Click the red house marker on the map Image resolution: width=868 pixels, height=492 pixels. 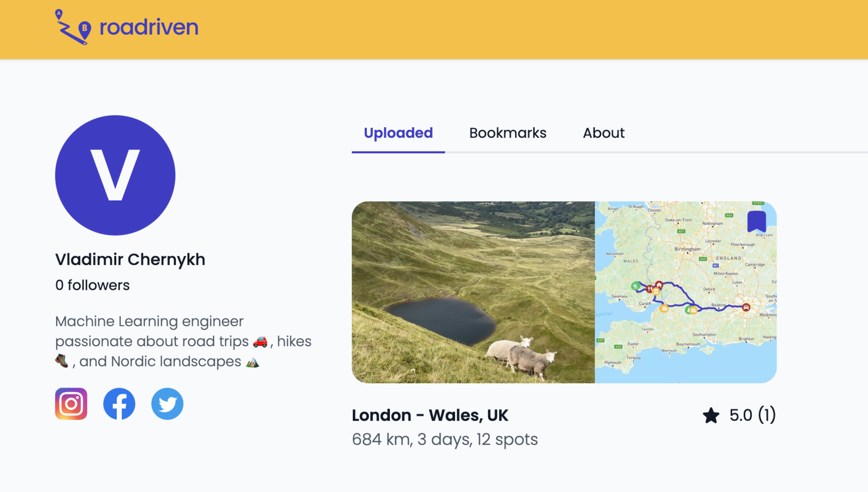[659, 285]
